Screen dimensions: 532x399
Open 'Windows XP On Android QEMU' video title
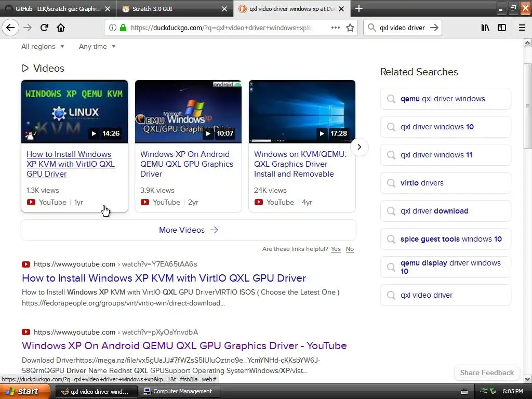187,164
